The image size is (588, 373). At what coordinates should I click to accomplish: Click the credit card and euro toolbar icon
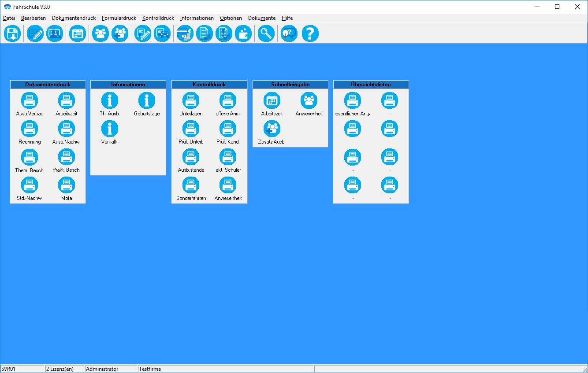[x=185, y=33]
